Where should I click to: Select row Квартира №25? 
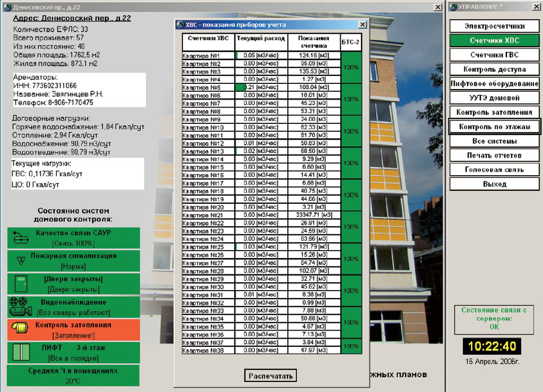pyautogui.click(x=261, y=247)
